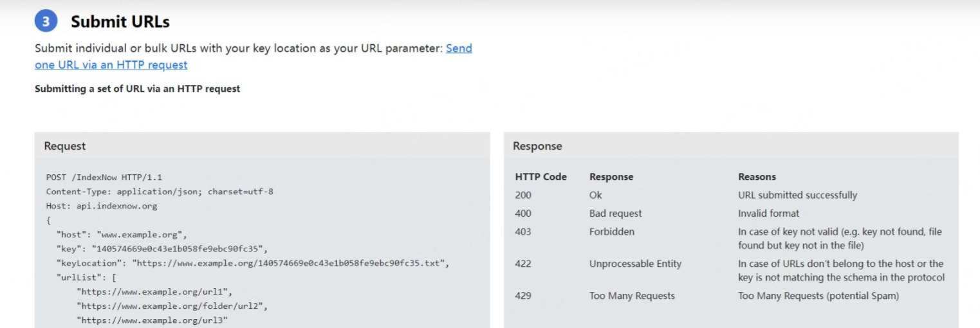This screenshot has height=328, width=980.
Task: Click the "Forbidden" response cell
Action: pyautogui.click(x=611, y=232)
